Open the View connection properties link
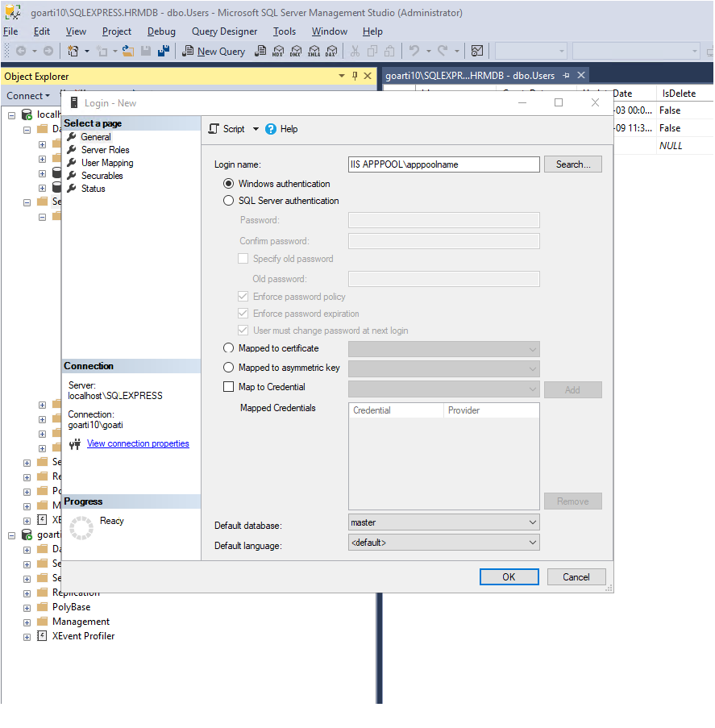The image size is (715, 728). (x=138, y=443)
